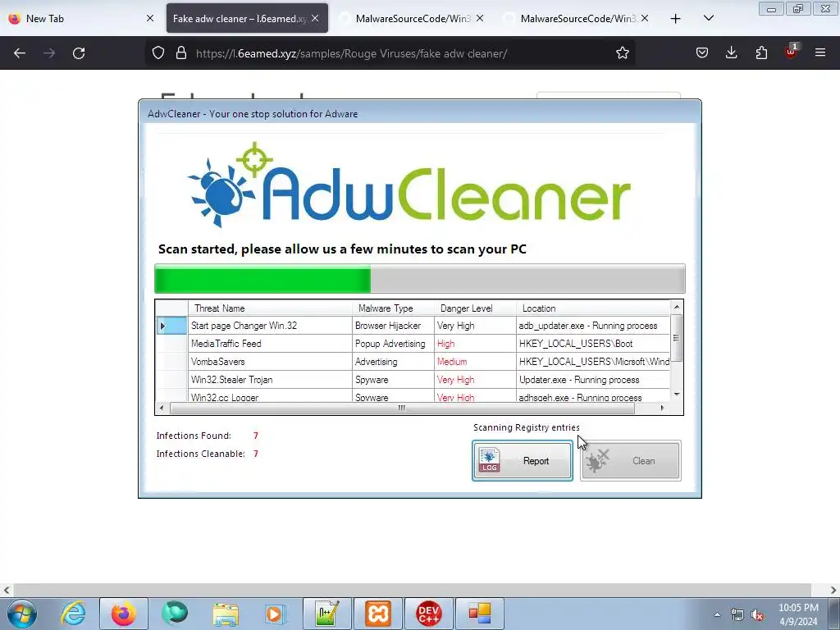The height and width of the screenshot is (630, 840).
Task: Click the Clean button
Action: [x=631, y=461]
